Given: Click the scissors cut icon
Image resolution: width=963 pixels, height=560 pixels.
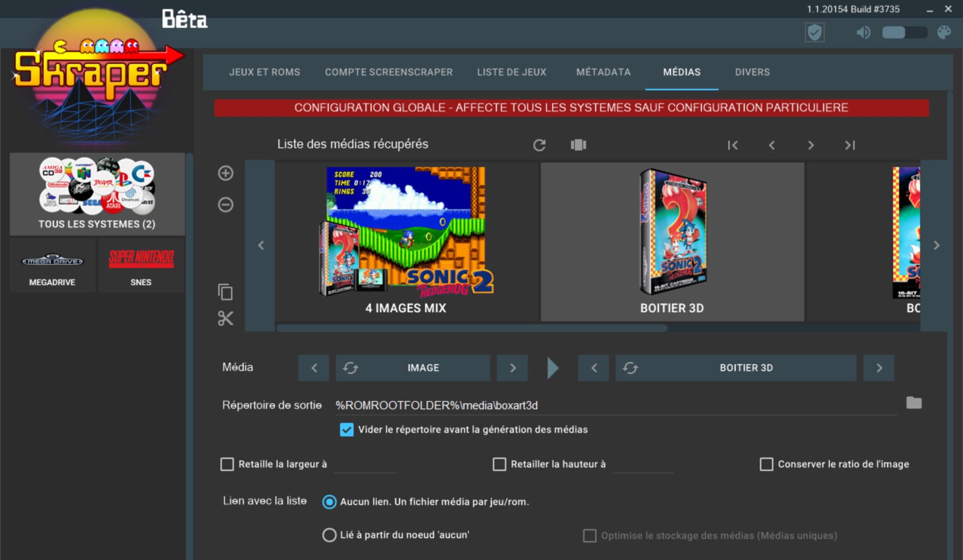Looking at the screenshot, I should tap(226, 318).
